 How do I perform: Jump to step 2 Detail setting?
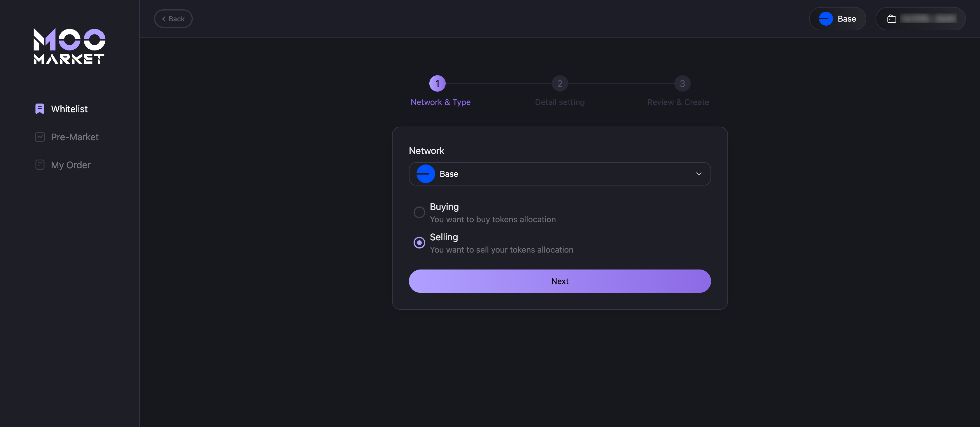pos(560,84)
